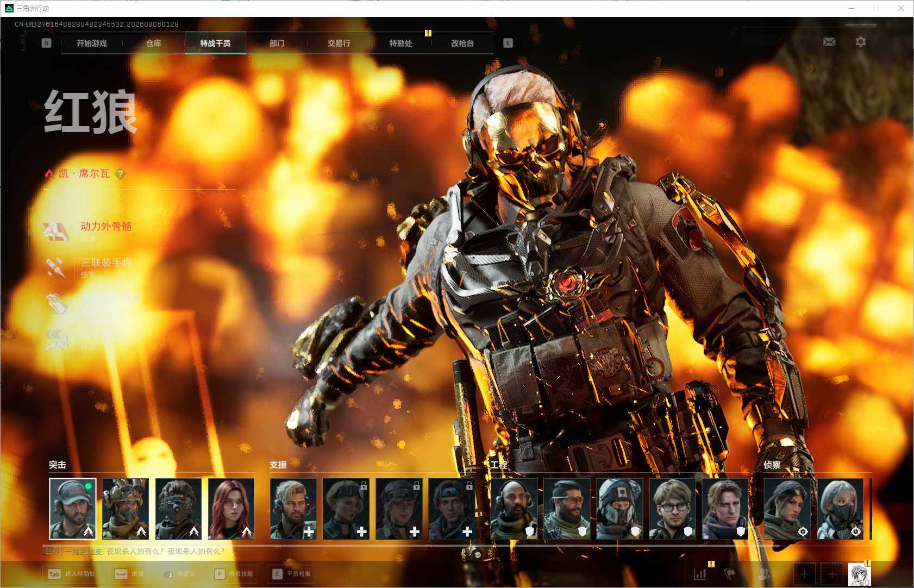Click the 出战 spacebar key icon
The height and width of the screenshot is (588, 914).
(x=121, y=574)
